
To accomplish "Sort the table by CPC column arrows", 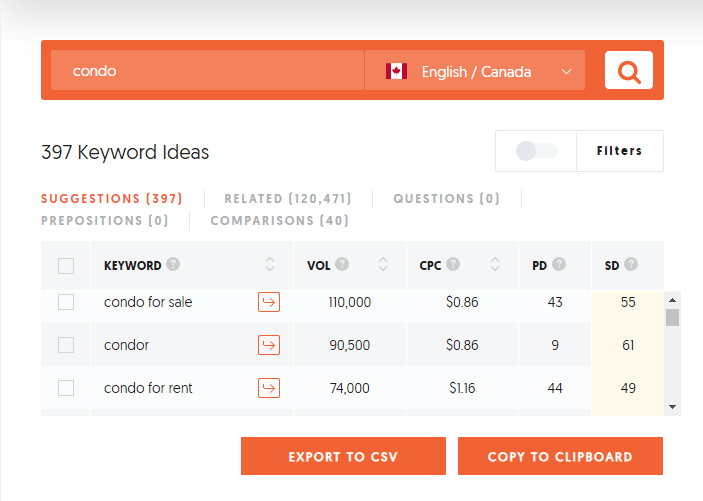I will point(495,265).
